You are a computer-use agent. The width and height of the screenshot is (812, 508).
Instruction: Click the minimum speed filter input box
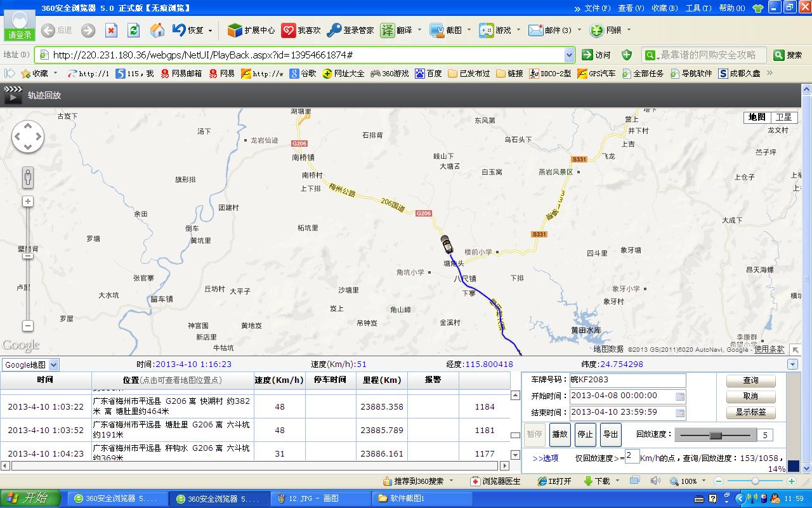(632, 456)
